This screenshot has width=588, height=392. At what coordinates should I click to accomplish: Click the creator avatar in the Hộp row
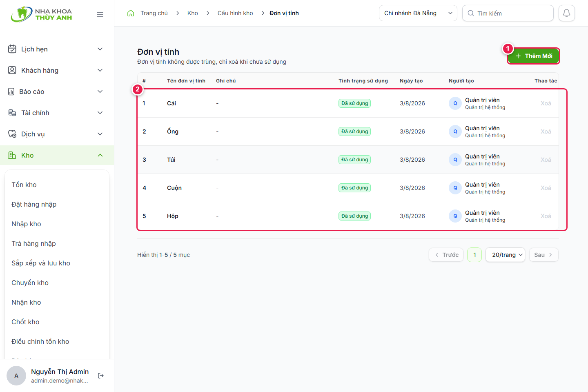[455, 216]
